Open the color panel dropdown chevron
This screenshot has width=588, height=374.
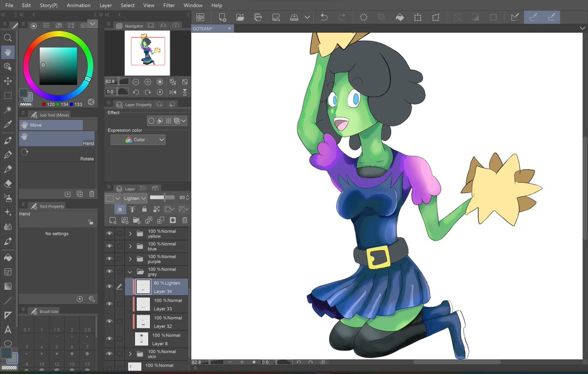point(92,24)
